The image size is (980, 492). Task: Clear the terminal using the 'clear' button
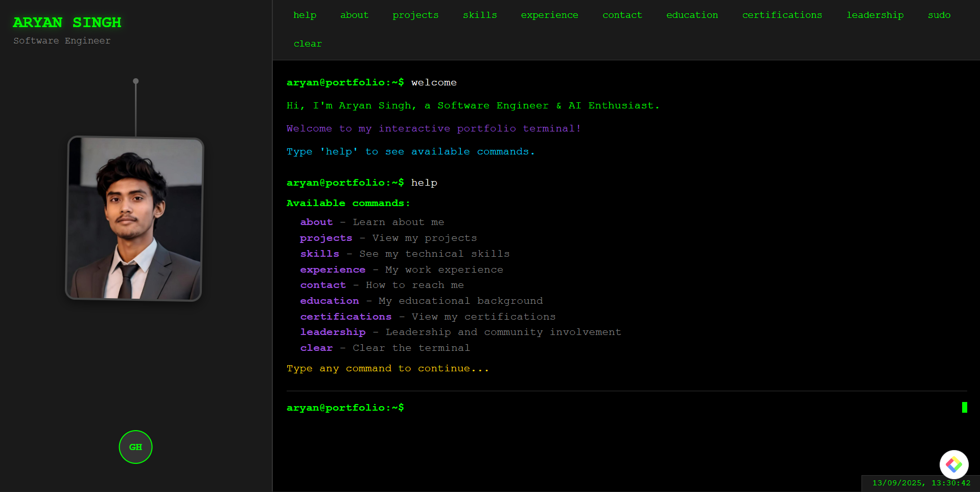308,43
